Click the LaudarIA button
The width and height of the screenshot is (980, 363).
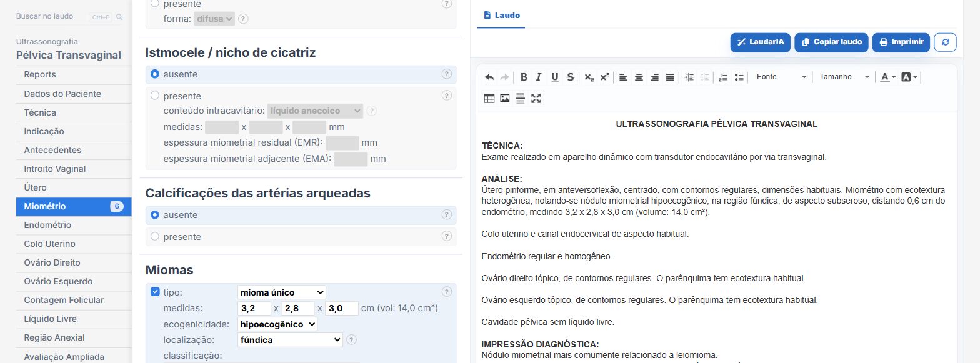pos(760,42)
